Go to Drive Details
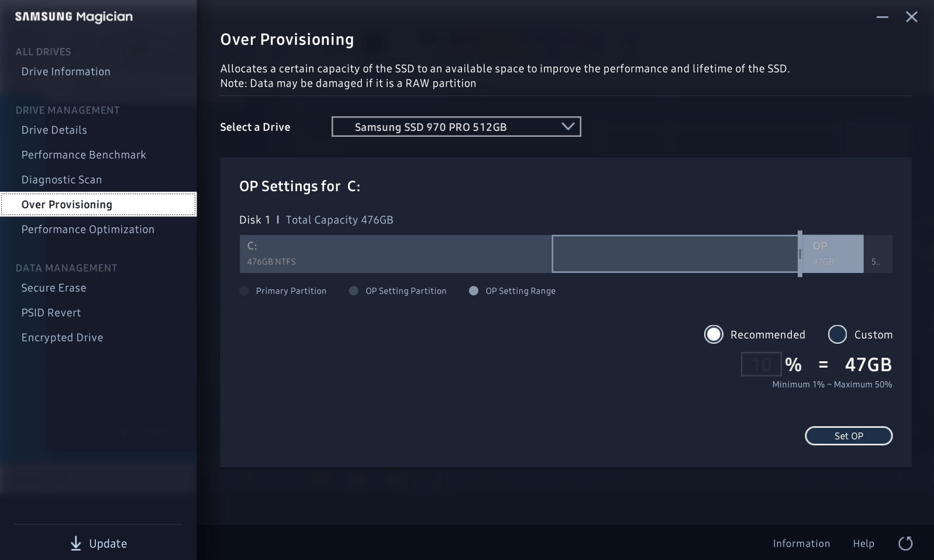 point(54,130)
